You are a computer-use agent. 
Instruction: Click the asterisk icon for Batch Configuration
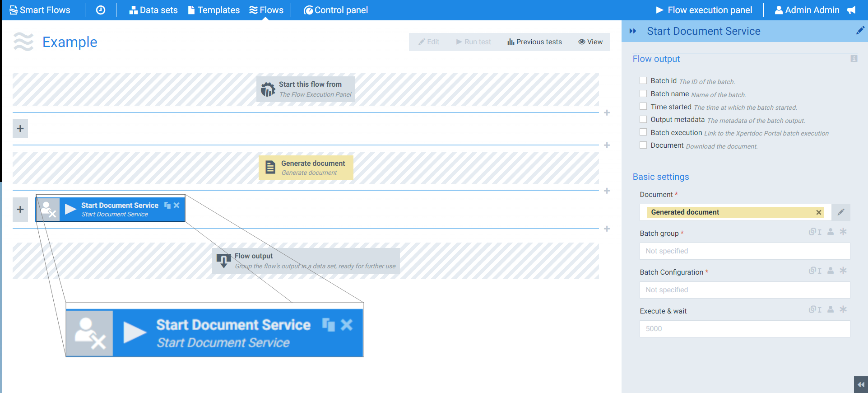pos(843,271)
